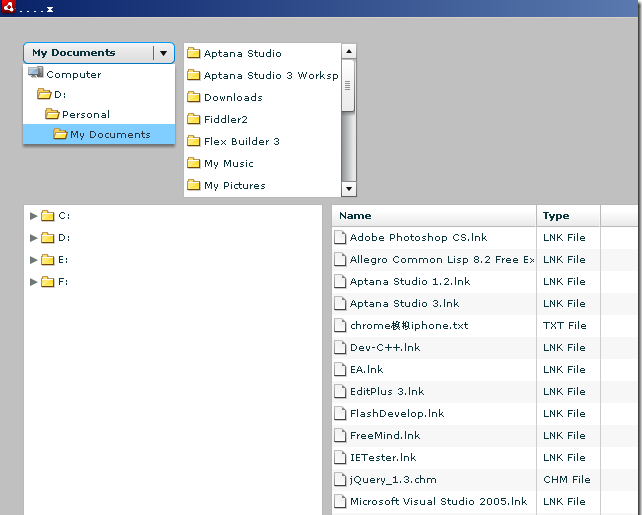642x515 pixels.
Task: Select My Documents in the dropdown list
Action: click(99, 134)
